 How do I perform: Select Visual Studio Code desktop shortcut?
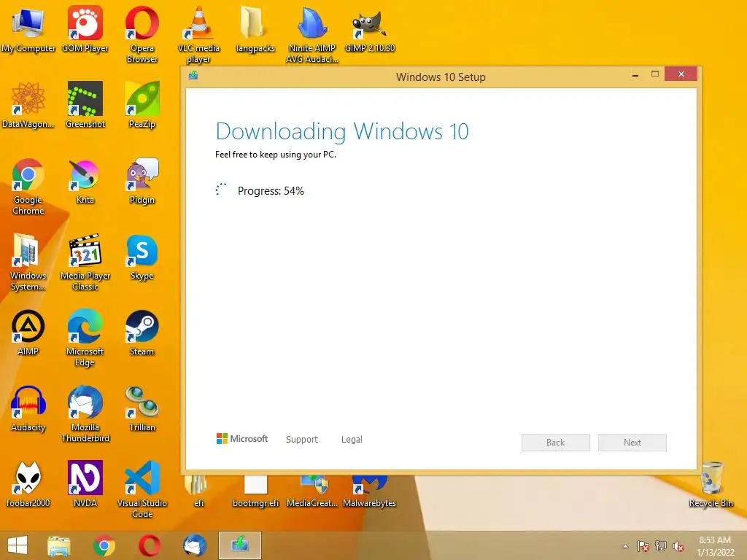click(142, 489)
